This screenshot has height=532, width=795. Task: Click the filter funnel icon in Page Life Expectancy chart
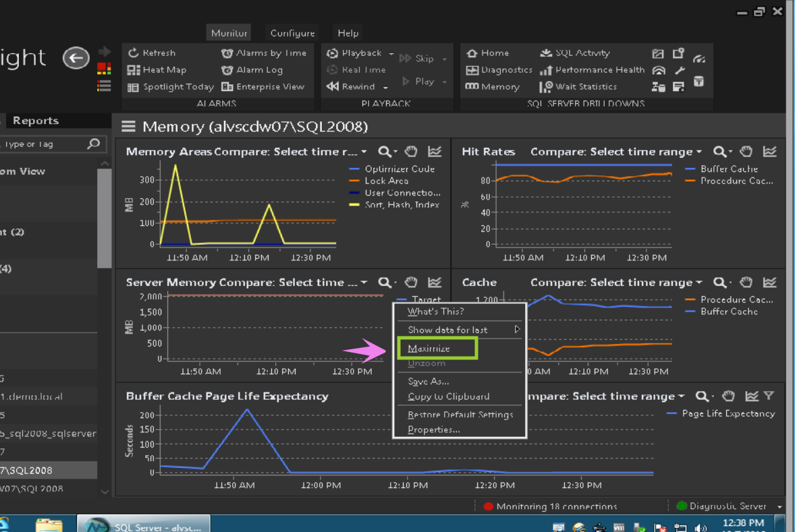(769, 396)
